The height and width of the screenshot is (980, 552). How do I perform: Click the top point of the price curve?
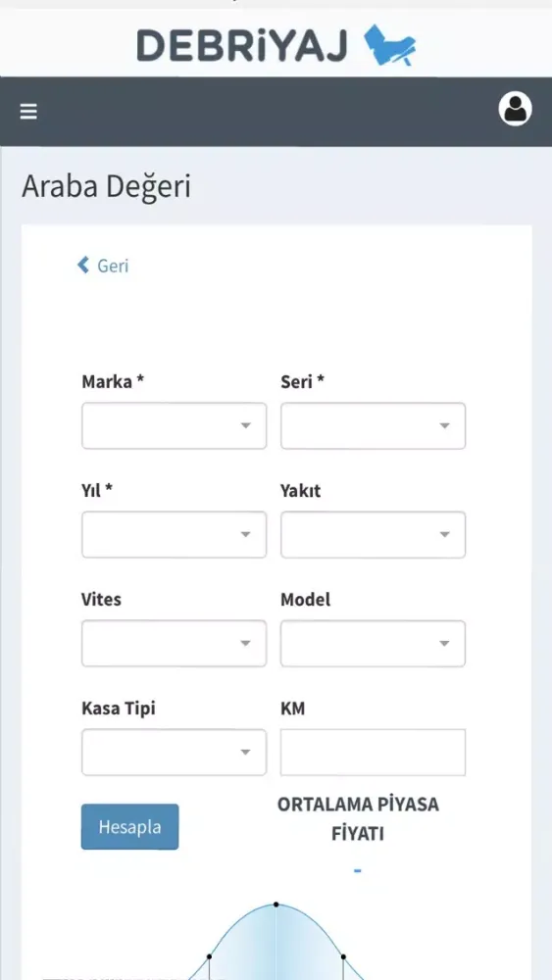pos(276,905)
